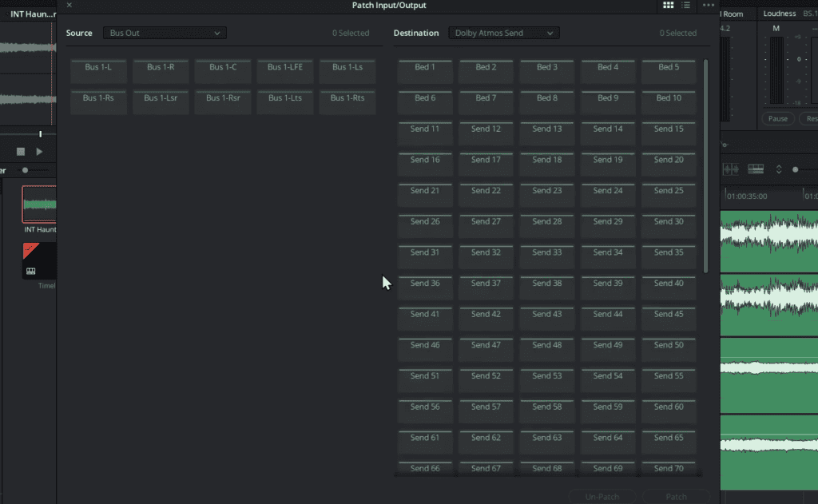Select the Send 40 destination

click(x=669, y=288)
